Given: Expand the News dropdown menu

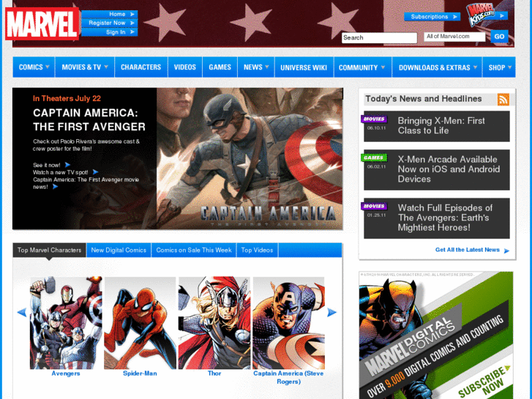Looking at the screenshot, I should 256,67.
